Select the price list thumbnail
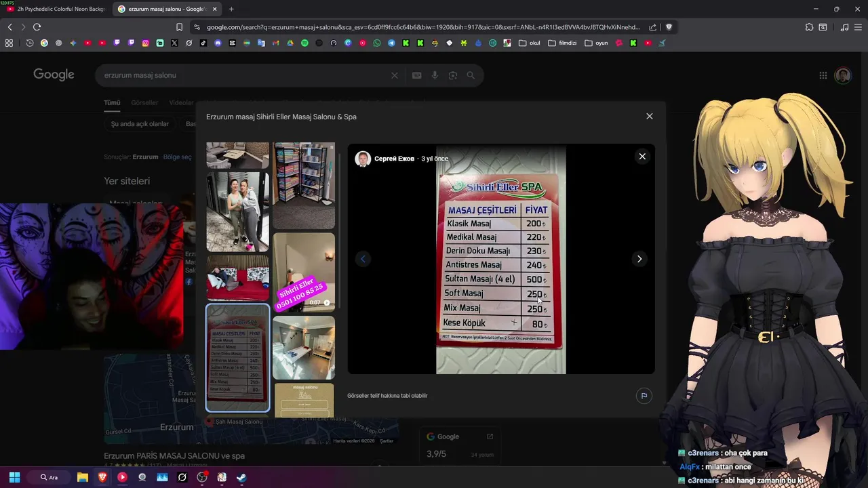Screen dimensions: 868x488 237,358
